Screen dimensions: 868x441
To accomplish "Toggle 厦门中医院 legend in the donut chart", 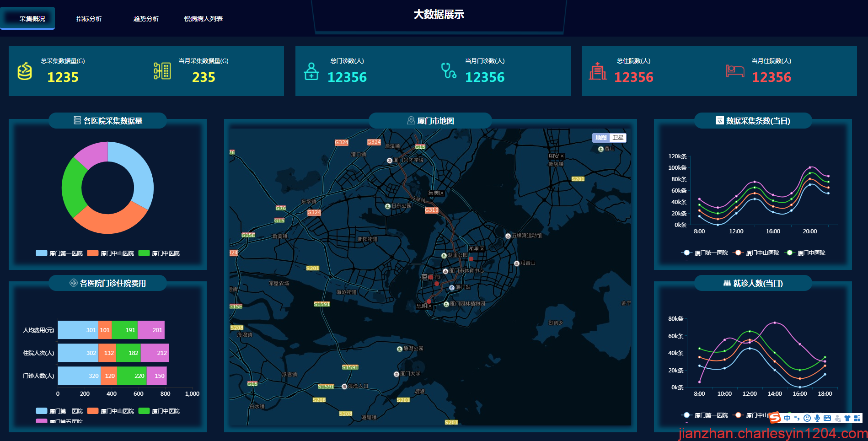I will pyautogui.click(x=159, y=253).
